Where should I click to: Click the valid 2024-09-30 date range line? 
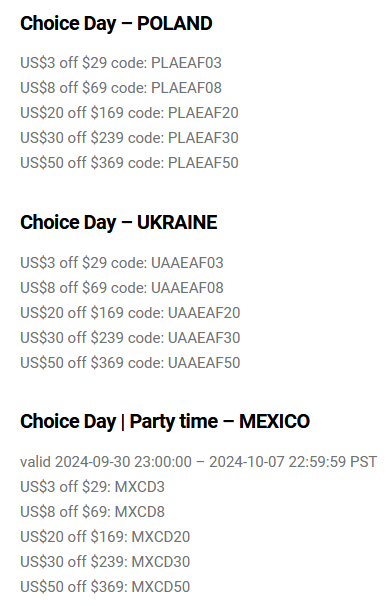pos(198,462)
